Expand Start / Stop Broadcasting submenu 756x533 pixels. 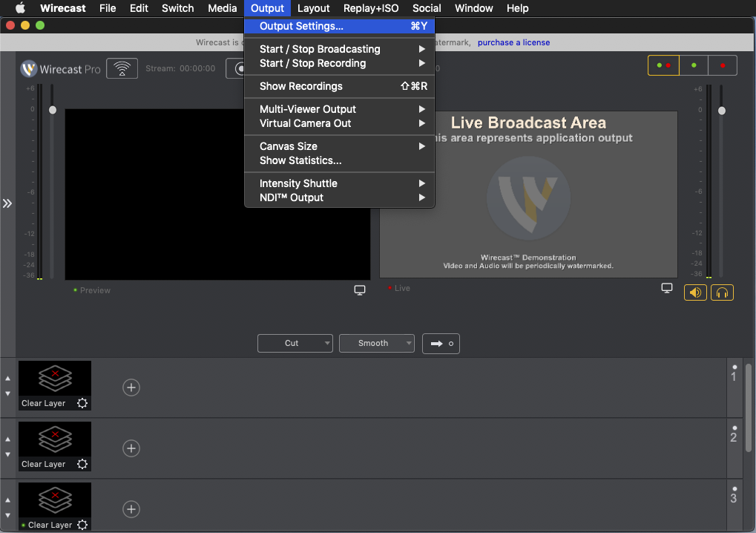click(x=340, y=49)
